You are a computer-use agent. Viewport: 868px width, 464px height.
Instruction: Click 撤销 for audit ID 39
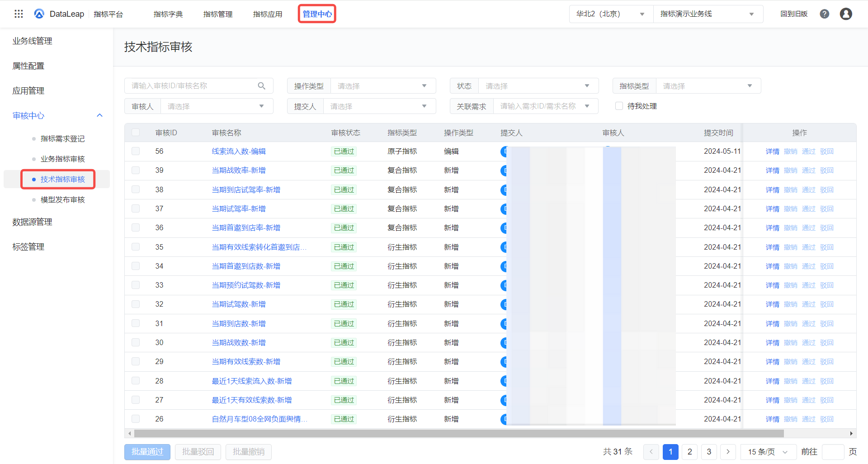click(791, 170)
